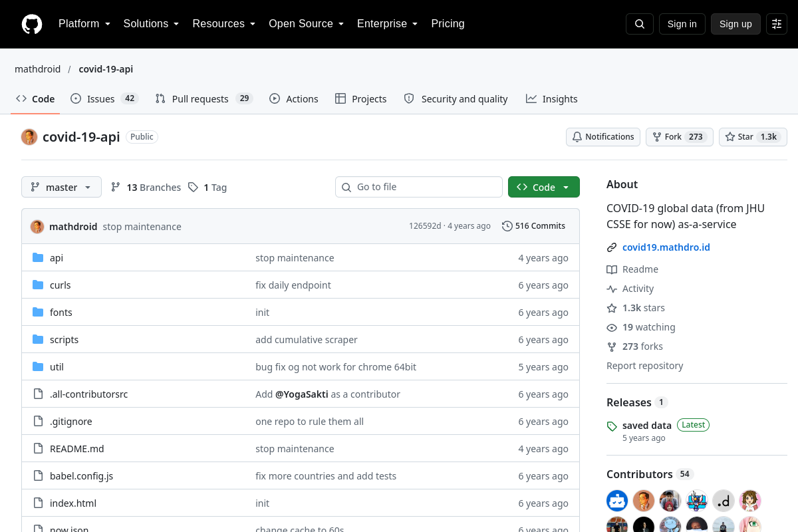Switch to the Insights tab

pyautogui.click(x=551, y=98)
